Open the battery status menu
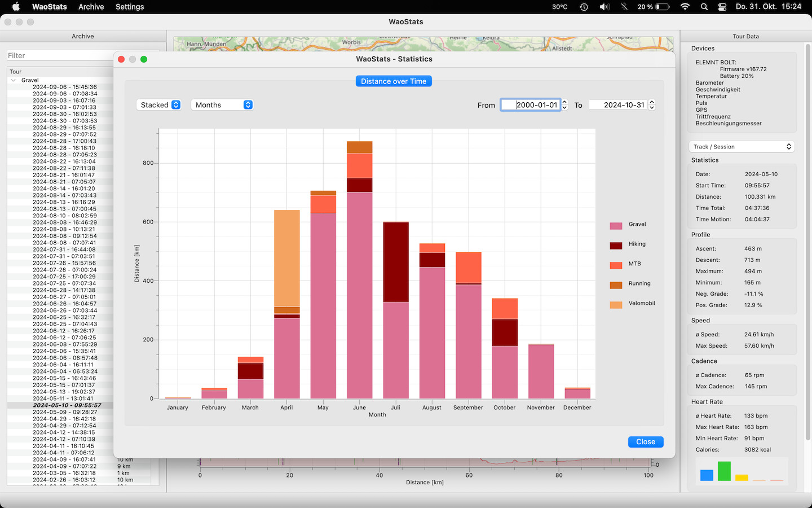 click(654, 7)
